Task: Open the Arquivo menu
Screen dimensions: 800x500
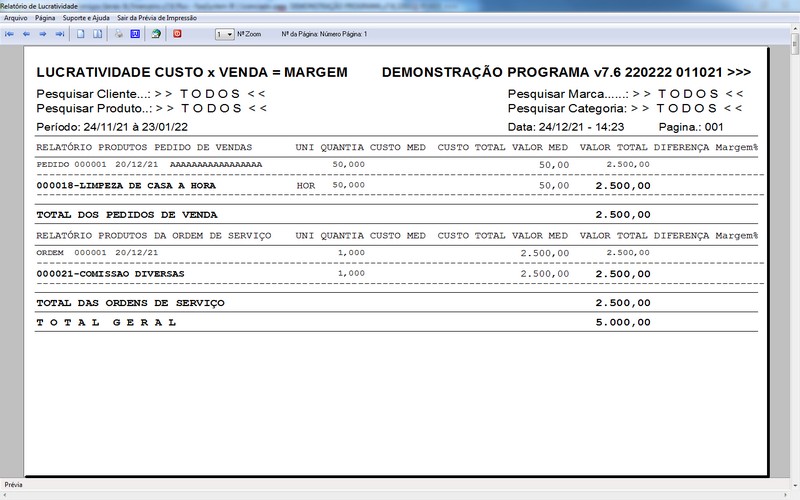Action: coord(16,18)
